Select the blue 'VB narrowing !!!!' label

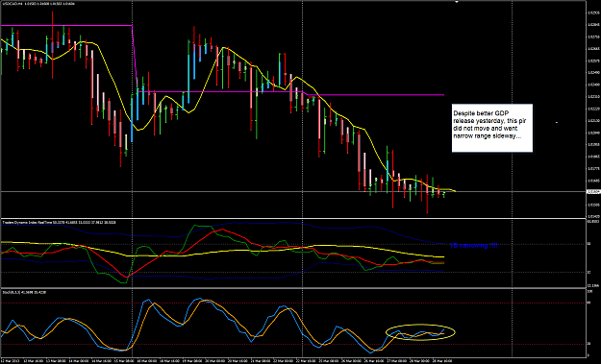pos(473,245)
